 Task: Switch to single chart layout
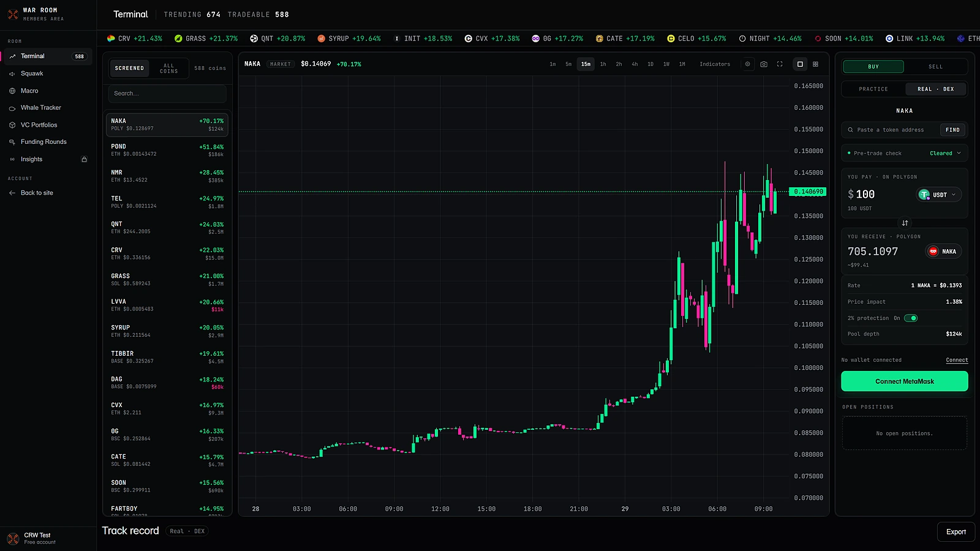pyautogui.click(x=800, y=64)
